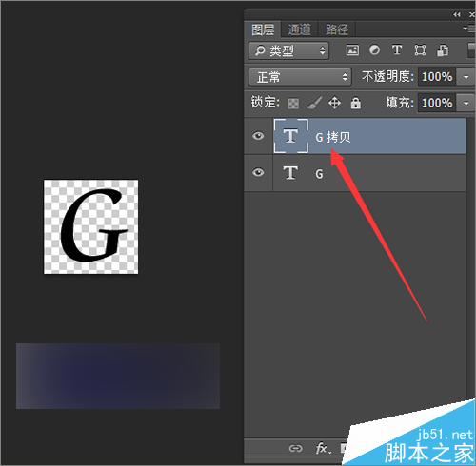Filter layers by pixel layer icon
The height and width of the screenshot is (466, 476).
point(352,50)
